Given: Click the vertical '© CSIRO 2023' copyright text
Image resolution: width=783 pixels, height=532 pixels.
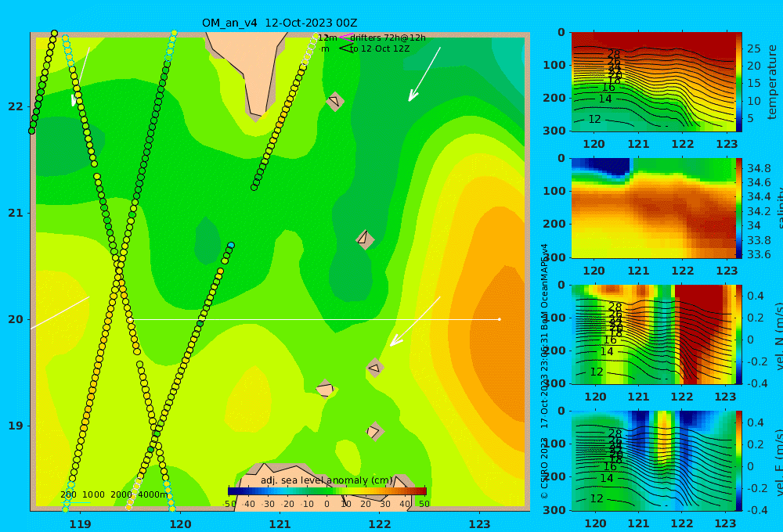Looking at the screenshot, I should (x=545, y=468).
